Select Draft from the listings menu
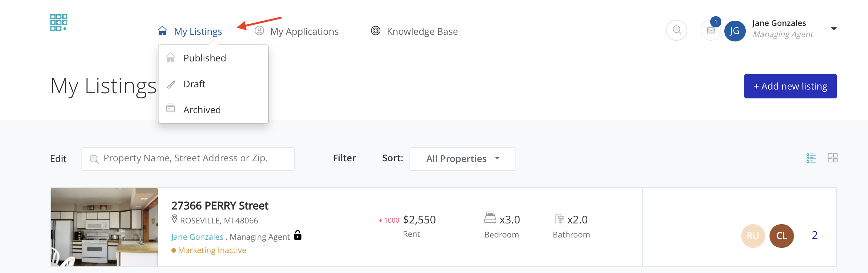 [x=194, y=84]
